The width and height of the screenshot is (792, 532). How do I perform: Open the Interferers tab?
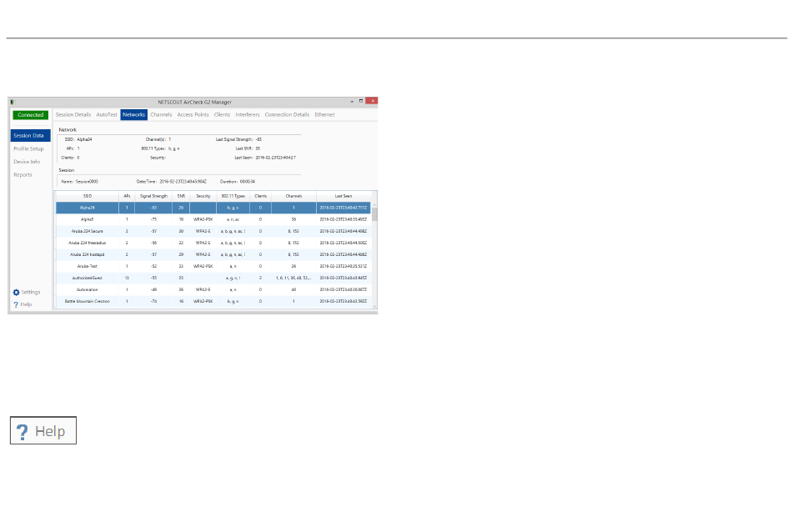248,115
